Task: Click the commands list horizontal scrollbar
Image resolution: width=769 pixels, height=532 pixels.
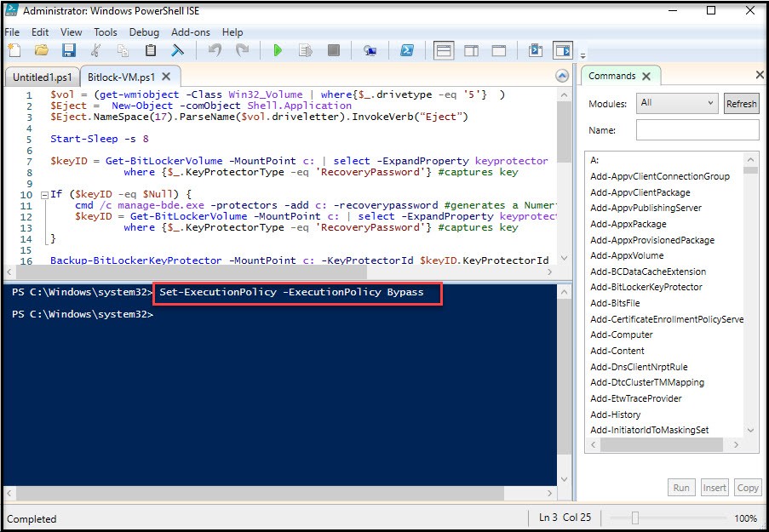Action: click(x=662, y=444)
